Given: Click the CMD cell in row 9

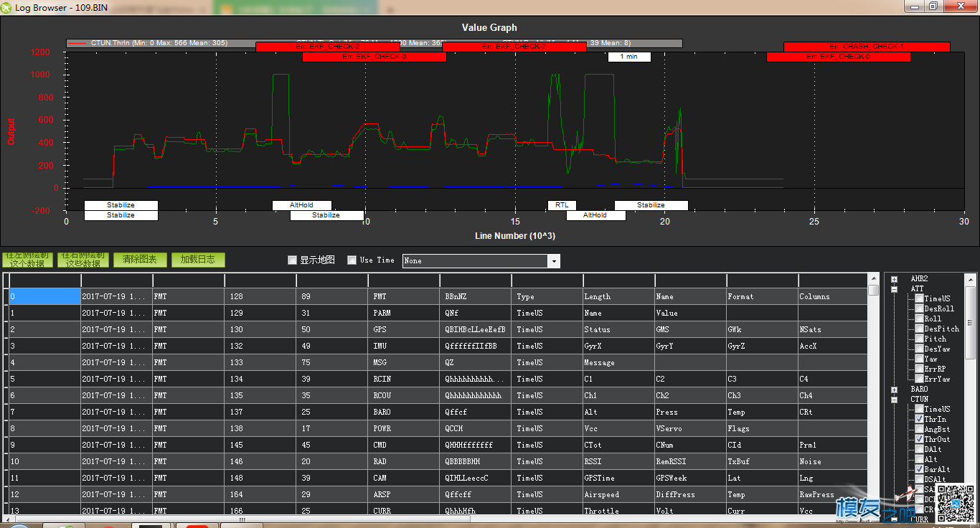Looking at the screenshot, I should click(x=404, y=445).
